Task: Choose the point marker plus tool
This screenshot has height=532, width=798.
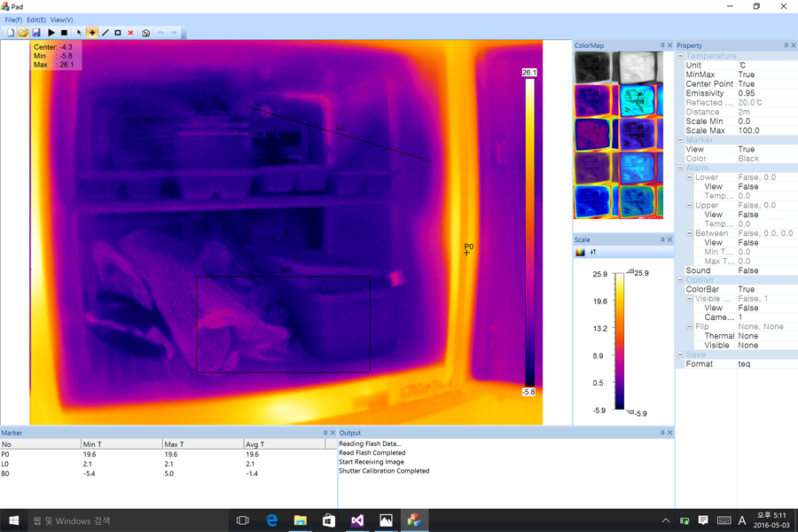Action: tap(92, 33)
